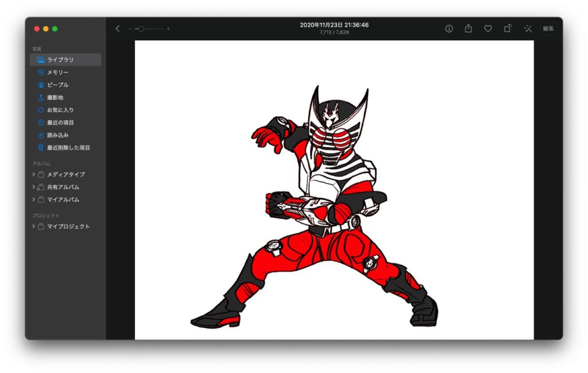Rotate the photo with rotate icon
This screenshot has width=588, height=373.
(x=508, y=28)
